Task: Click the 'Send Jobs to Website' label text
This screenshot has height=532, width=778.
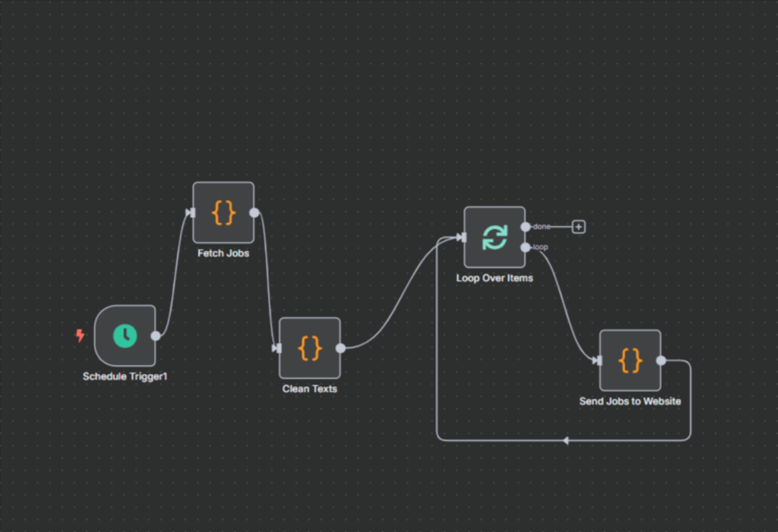Action: [x=630, y=401]
